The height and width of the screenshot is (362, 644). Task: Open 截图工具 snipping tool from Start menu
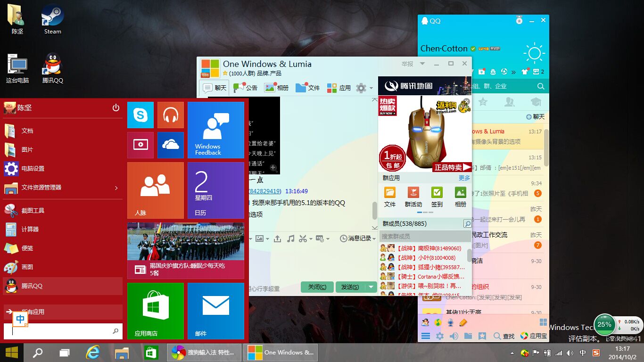click(63, 210)
